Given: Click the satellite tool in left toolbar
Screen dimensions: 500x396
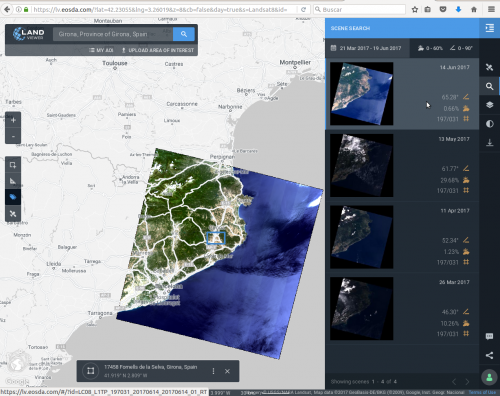Looking at the screenshot, I should click(13, 213).
